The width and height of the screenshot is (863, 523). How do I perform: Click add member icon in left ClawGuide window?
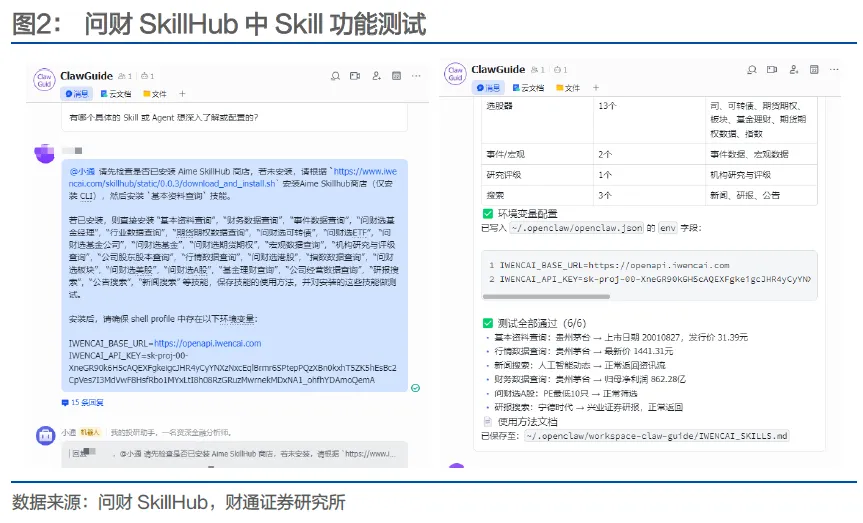point(376,76)
